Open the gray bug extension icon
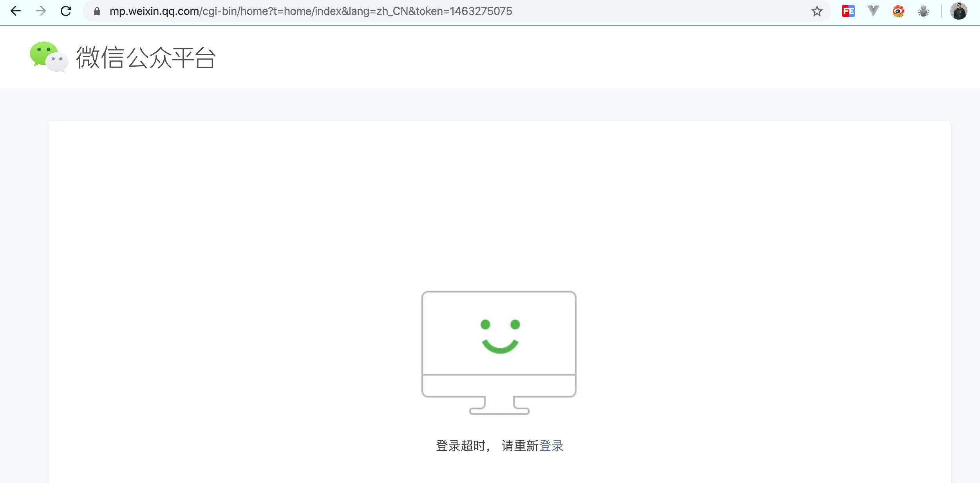The height and width of the screenshot is (483, 980). click(x=923, y=11)
